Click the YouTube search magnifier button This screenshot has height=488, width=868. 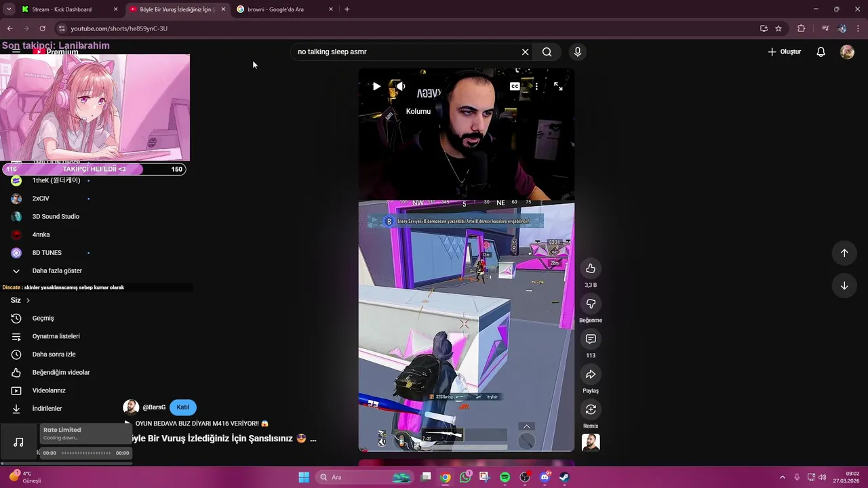point(547,52)
